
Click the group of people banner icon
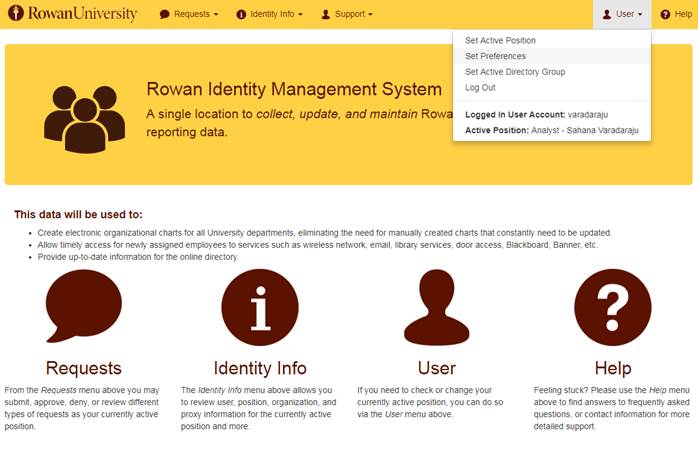[x=85, y=119]
